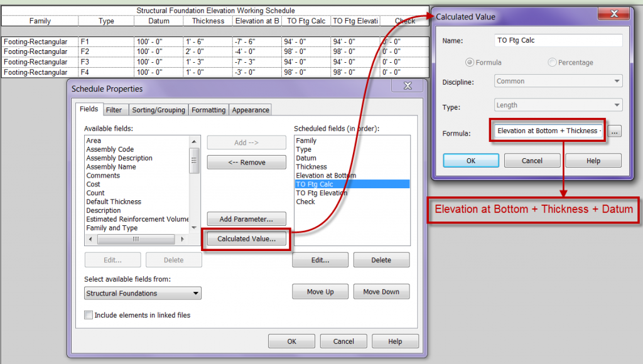Select Check in scheduled fields list
Viewport: 643px width, 364px height.
tap(306, 201)
